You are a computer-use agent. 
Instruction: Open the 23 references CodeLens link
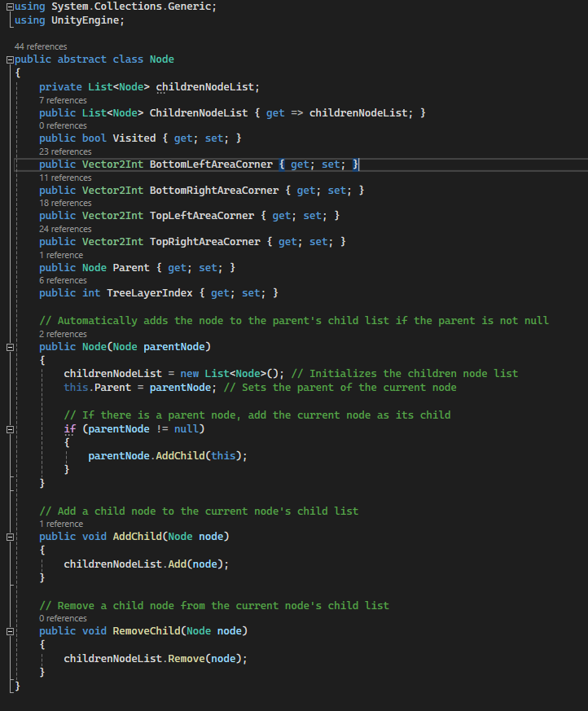(65, 151)
